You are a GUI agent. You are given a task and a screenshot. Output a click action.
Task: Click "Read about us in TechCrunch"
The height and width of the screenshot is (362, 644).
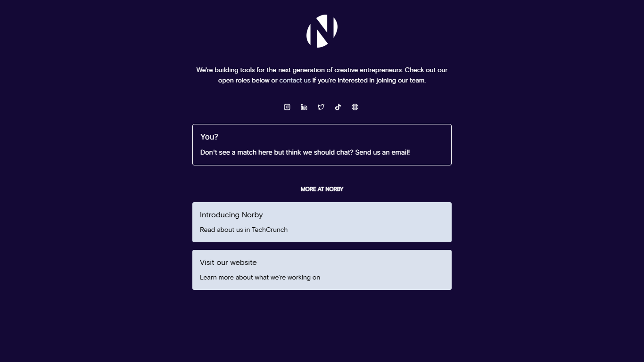click(x=244, y=230)
